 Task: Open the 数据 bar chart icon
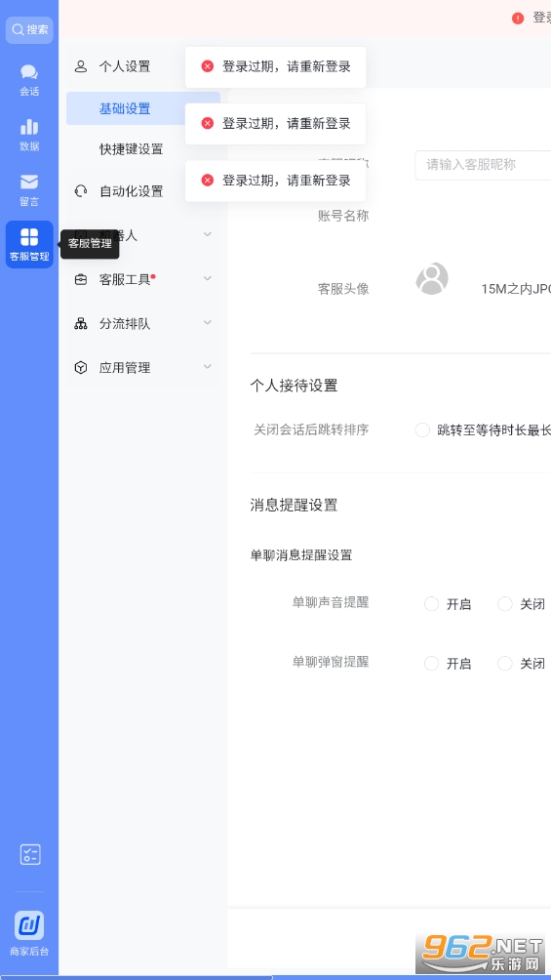[x=29, y=135]
